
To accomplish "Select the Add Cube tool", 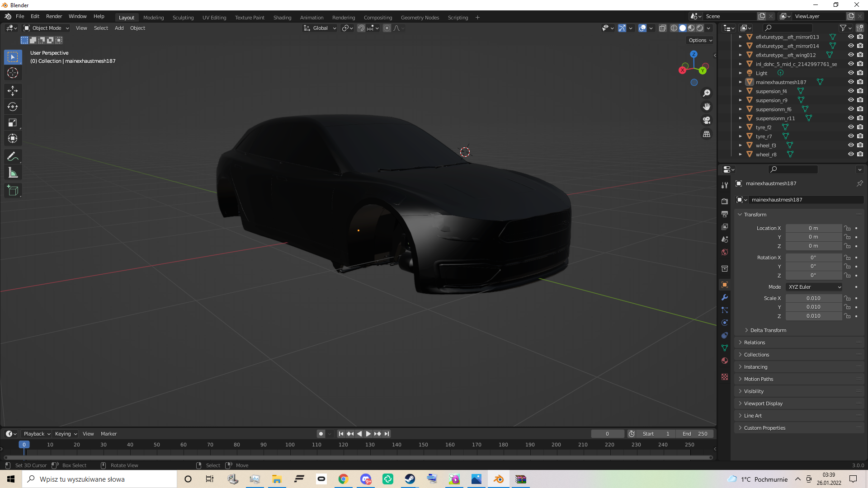I will 13,191.
